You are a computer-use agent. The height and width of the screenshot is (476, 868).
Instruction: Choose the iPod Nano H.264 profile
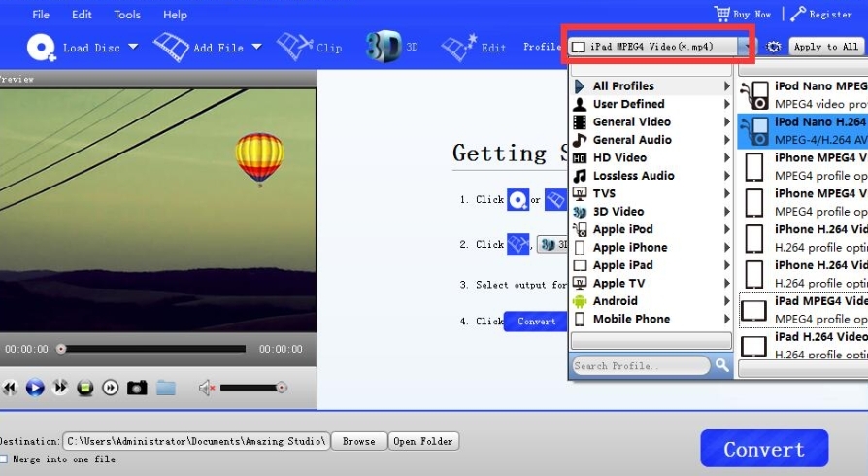click(x=803, y=131)
